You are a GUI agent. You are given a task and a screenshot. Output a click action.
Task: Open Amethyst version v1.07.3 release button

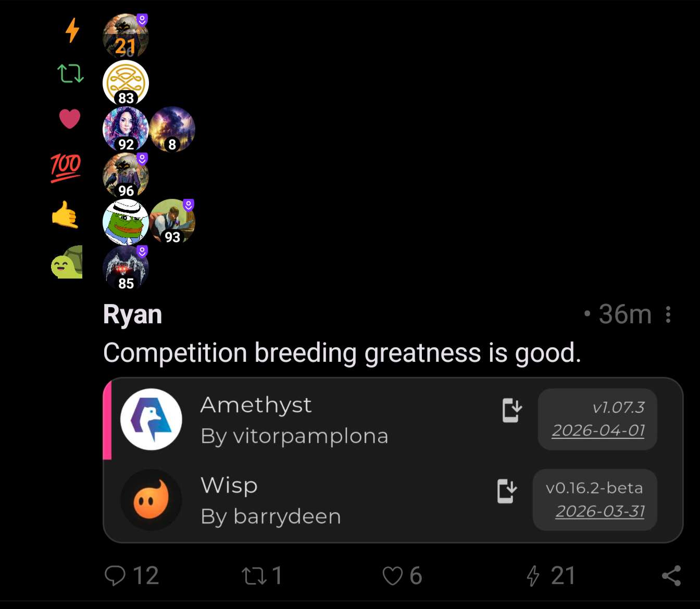[x=597, y=419]
